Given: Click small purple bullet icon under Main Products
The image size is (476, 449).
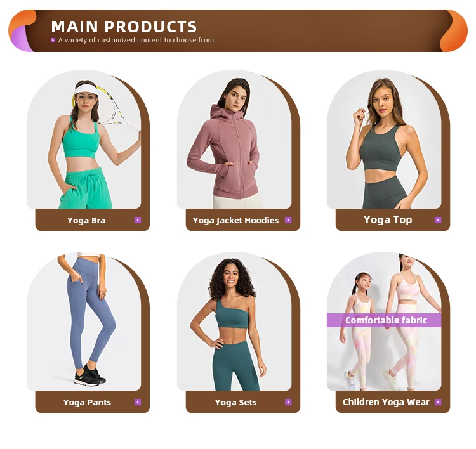Looking at the screenshot, I should (53, 40).
